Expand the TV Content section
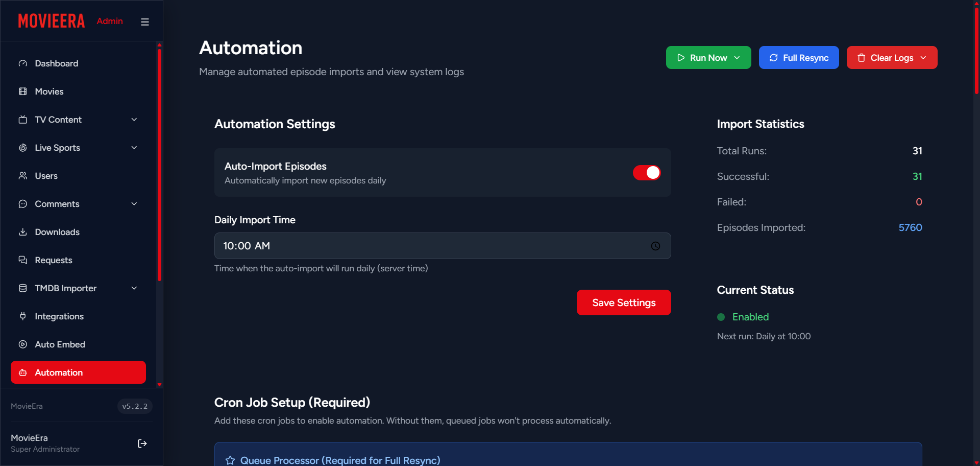The height and width of the screenshot is (466, 980). coord(134,120)
